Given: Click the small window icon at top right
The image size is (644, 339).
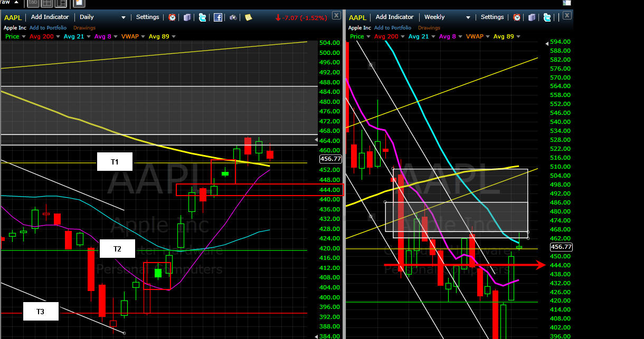Looking at the screenshot, I should pyautogui.click(x=567, y=3).
